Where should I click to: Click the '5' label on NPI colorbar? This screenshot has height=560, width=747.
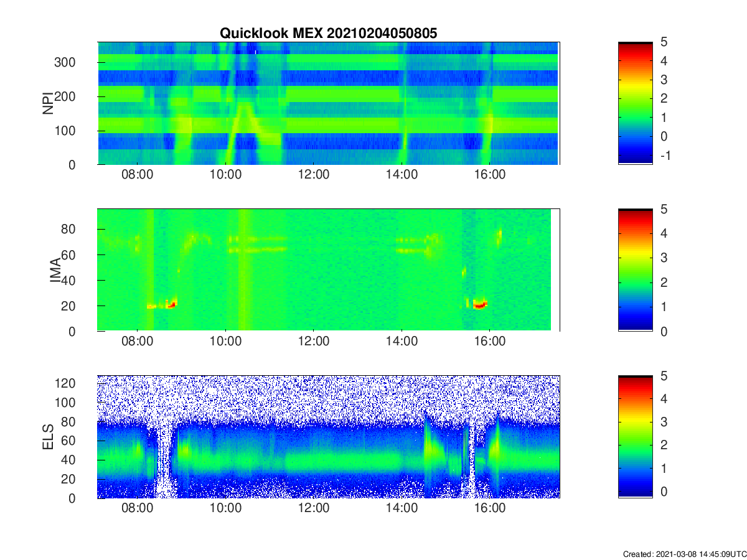coord(664,42)
